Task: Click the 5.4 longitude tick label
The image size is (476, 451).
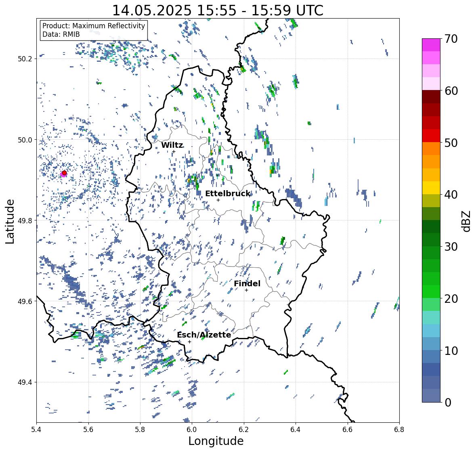Action: [36, 430]
